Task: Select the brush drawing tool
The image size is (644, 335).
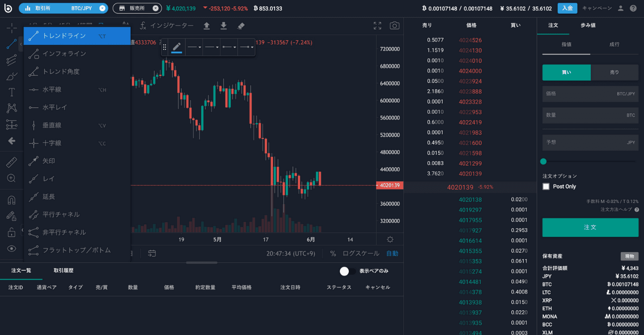Action: 12,76
